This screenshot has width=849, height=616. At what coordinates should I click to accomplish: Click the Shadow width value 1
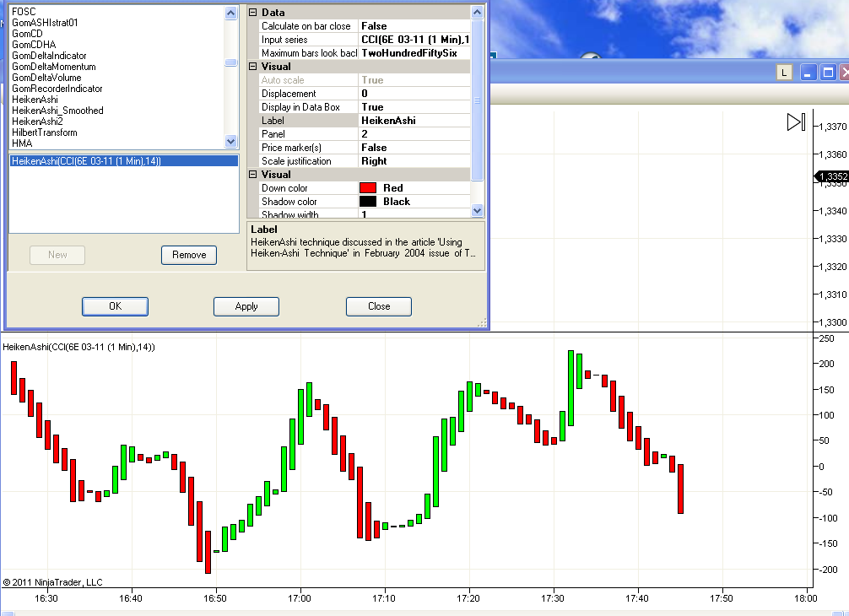tap(414, 214)
